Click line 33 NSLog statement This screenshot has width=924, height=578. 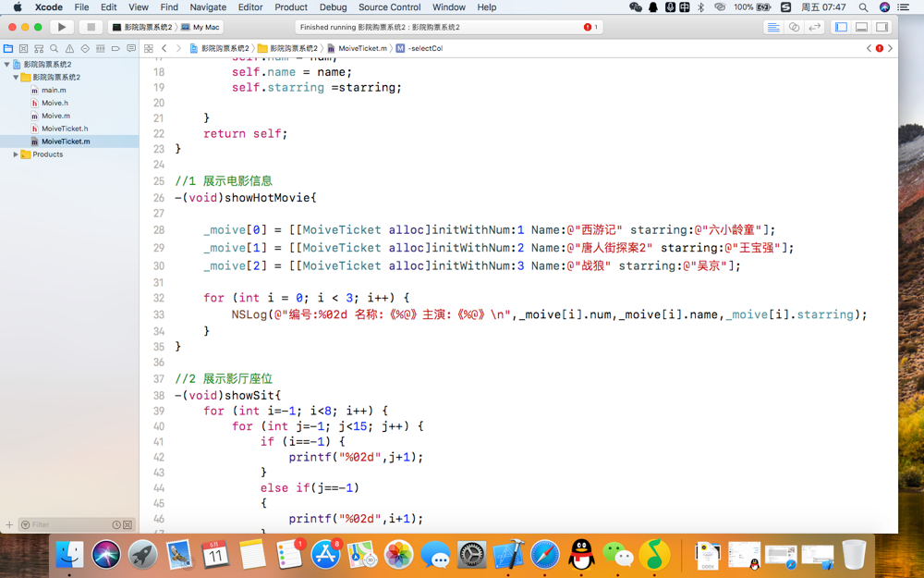(549, 314)
